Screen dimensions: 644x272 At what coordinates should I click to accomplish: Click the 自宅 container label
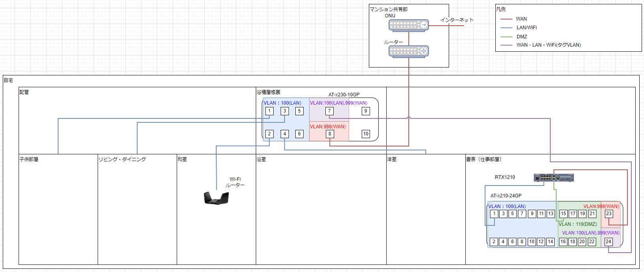(8, 80)
